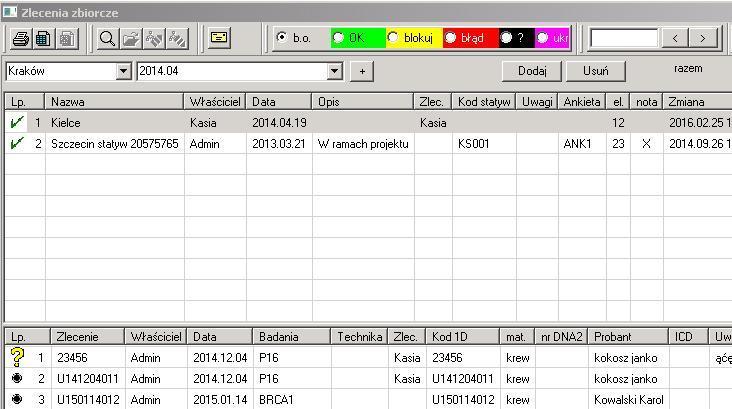This screenshot has width=732, height=409.
Task: Click the green checkmark on Kielce row
Action: tap(17, 122)
